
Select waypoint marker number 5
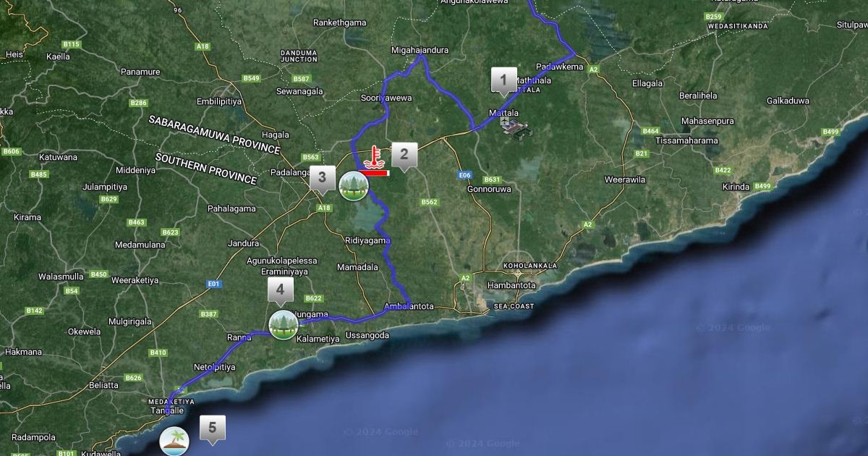[212, 428]
